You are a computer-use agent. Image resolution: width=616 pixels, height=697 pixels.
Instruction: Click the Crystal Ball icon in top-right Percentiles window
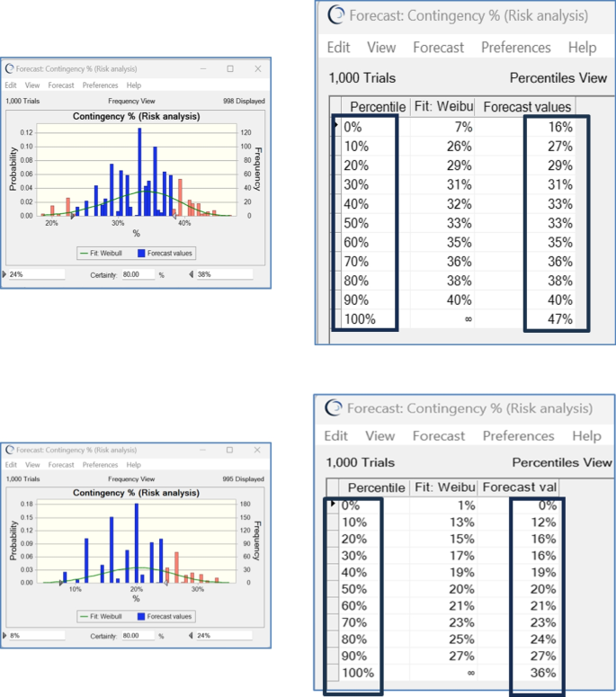point(336,15)
